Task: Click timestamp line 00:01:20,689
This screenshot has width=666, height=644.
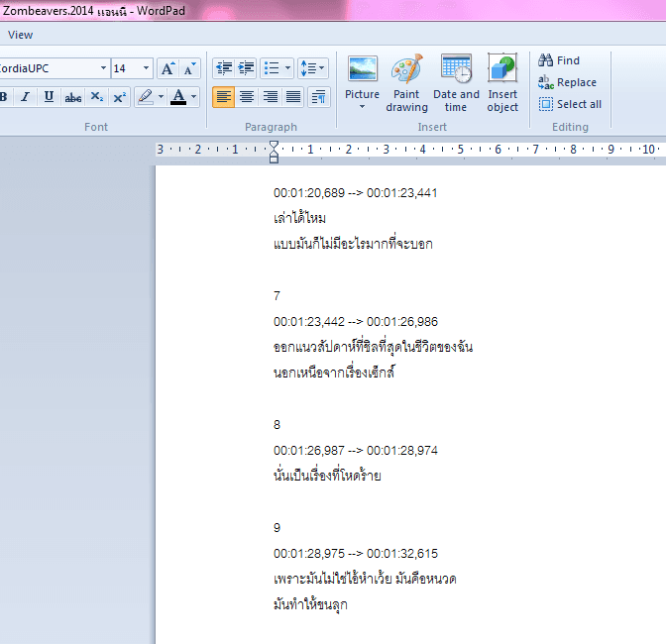Action: (x=355, y=193)
